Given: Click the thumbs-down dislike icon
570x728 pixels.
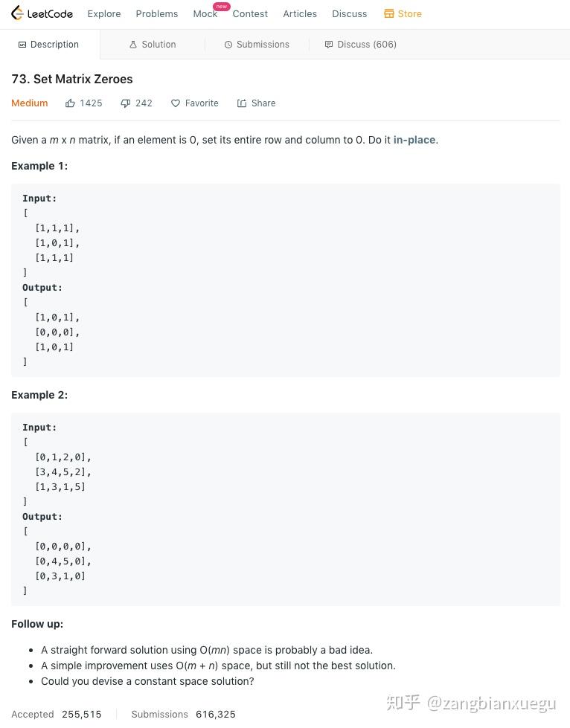Looking at the screenshot, I should point(126,103).
